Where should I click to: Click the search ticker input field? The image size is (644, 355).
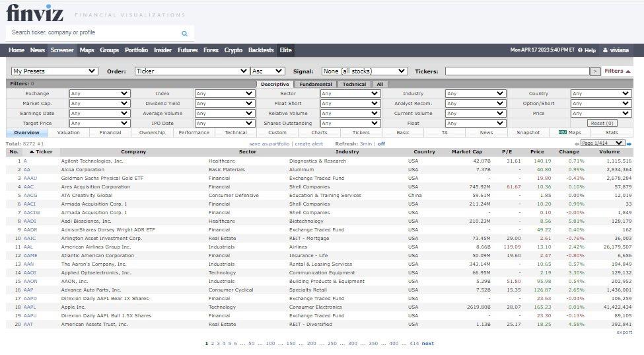click(94, 32)
